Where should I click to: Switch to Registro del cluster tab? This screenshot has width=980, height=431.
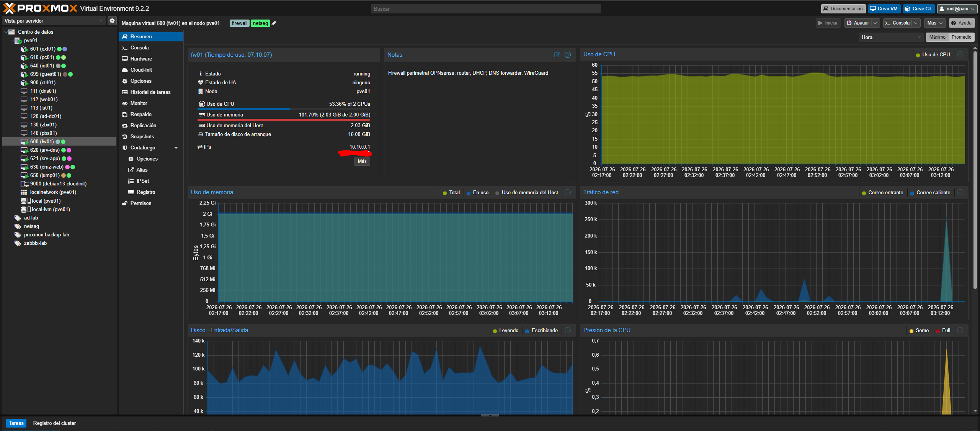click(54, 423)
